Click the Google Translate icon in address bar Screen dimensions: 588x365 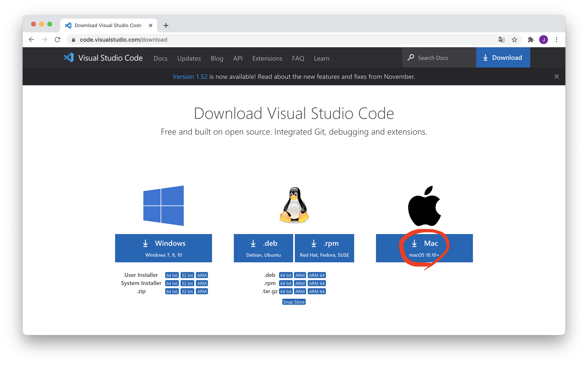pos(501,40)
